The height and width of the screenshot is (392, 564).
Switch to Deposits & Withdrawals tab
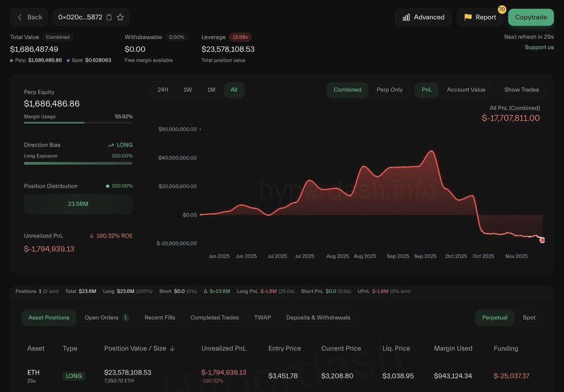click(x=318, y=318)
